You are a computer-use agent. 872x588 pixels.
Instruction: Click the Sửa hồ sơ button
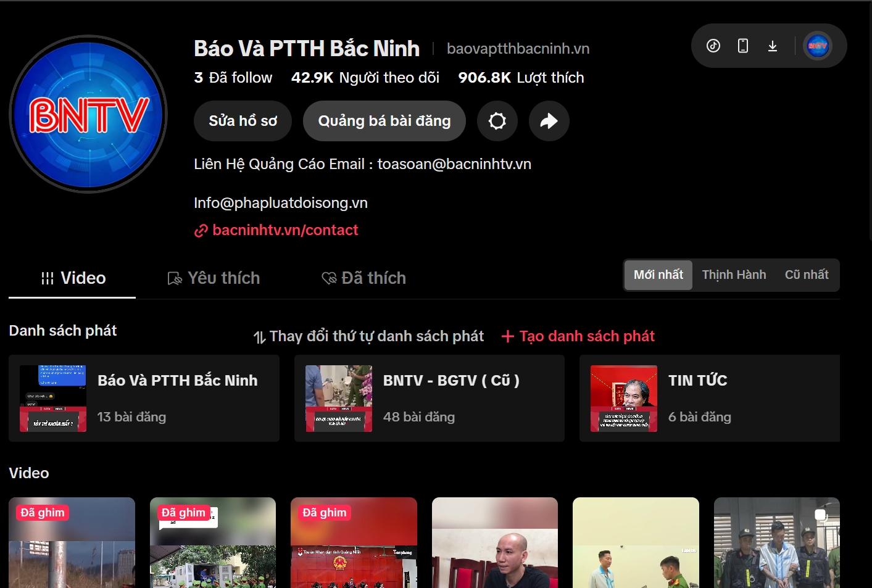coord(243,121)
